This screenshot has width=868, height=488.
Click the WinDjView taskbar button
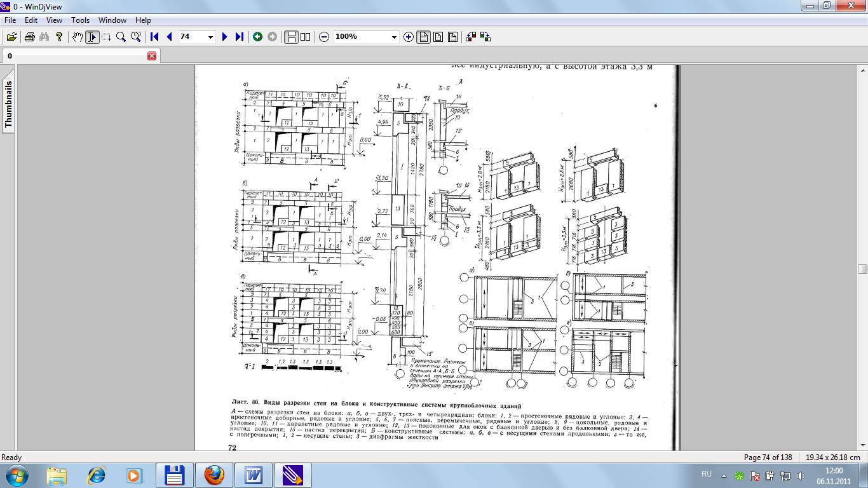[292, 475]
